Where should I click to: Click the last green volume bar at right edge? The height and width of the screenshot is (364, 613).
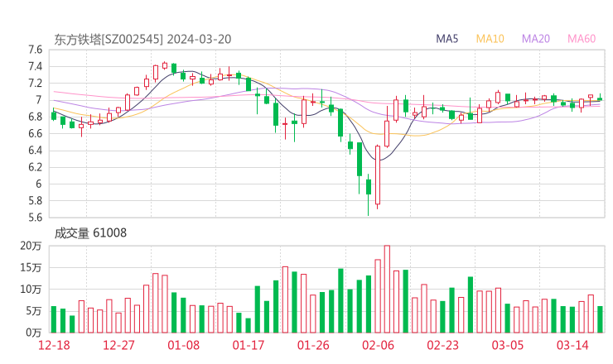coord(600,319)
